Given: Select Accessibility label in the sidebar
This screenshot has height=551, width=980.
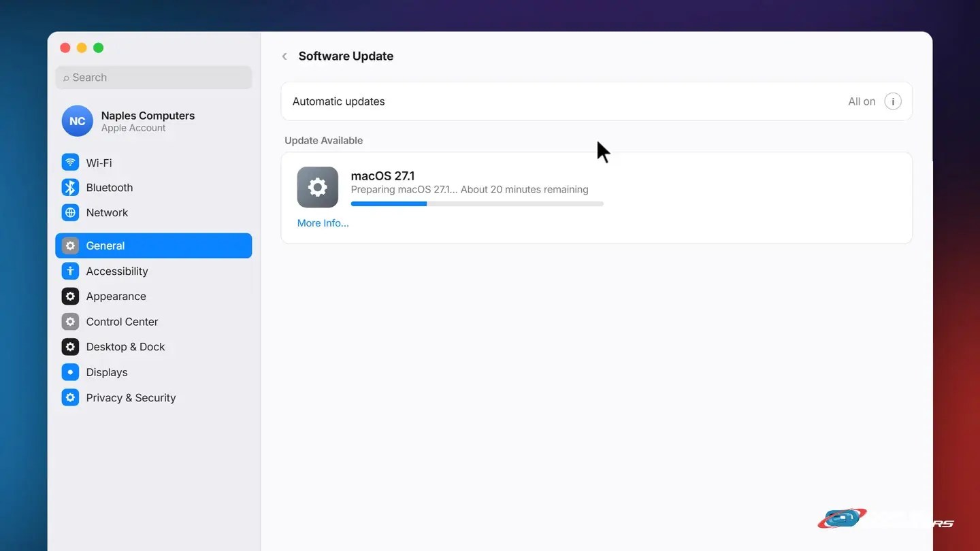Looking at the screenshot, I should tap(117, 271).
